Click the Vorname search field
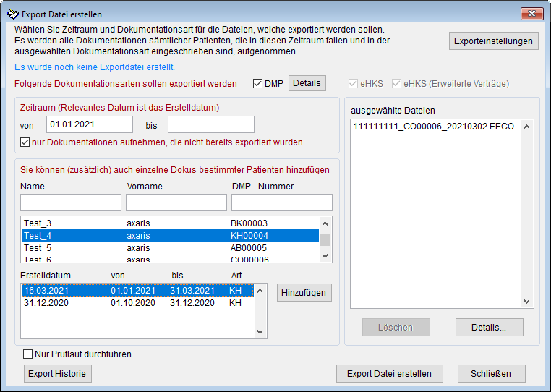This screenshot has width=551, height=392. (176, 203)
